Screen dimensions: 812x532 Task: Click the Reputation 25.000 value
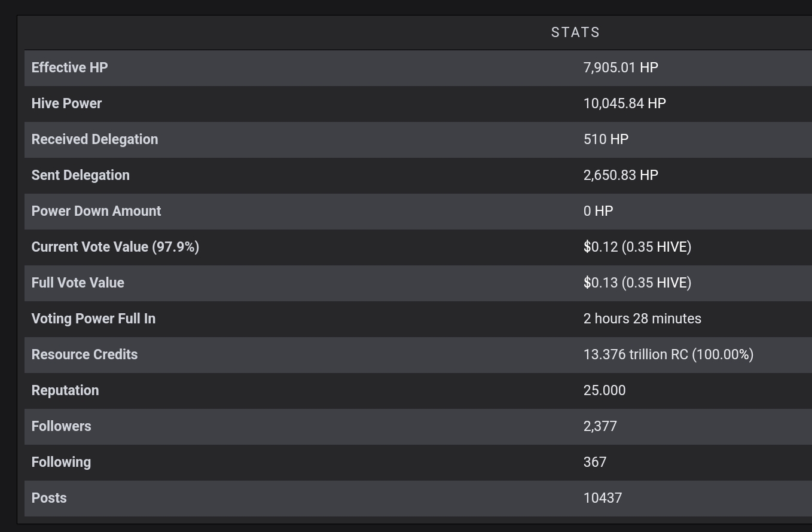pyautogui.click(x=604, y=390)
